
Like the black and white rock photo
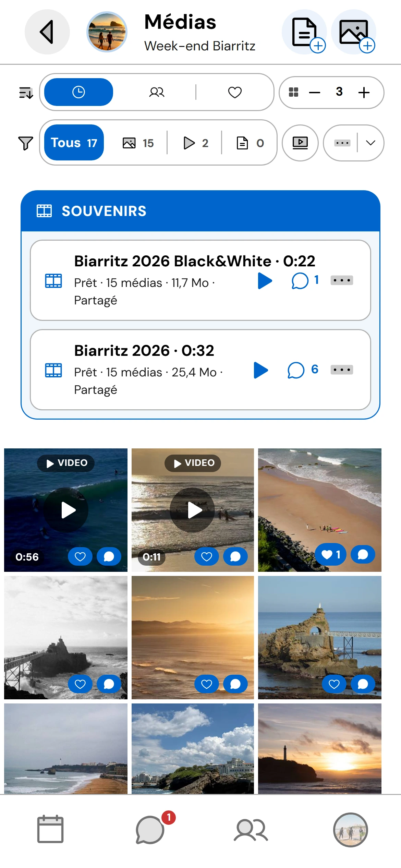pyautogui.click(x=80, y=684)
